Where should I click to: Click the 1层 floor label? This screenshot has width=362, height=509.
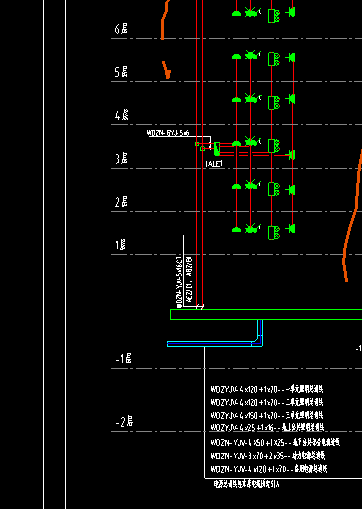(120, 245)
